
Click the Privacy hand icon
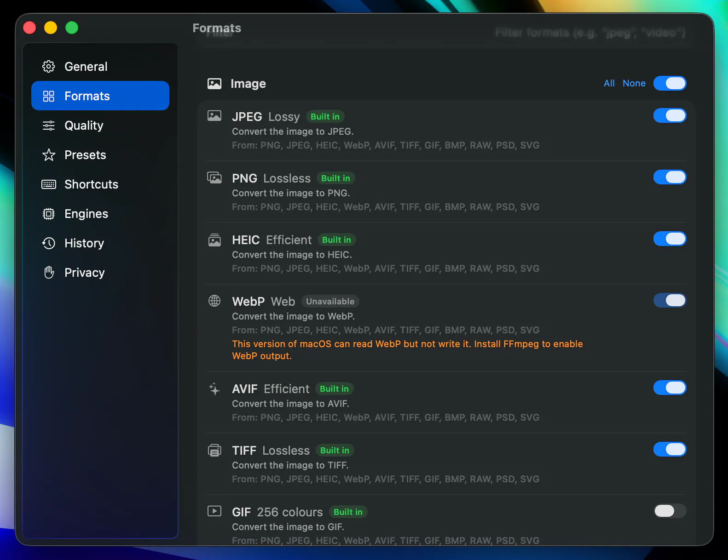tap(49, 273)
